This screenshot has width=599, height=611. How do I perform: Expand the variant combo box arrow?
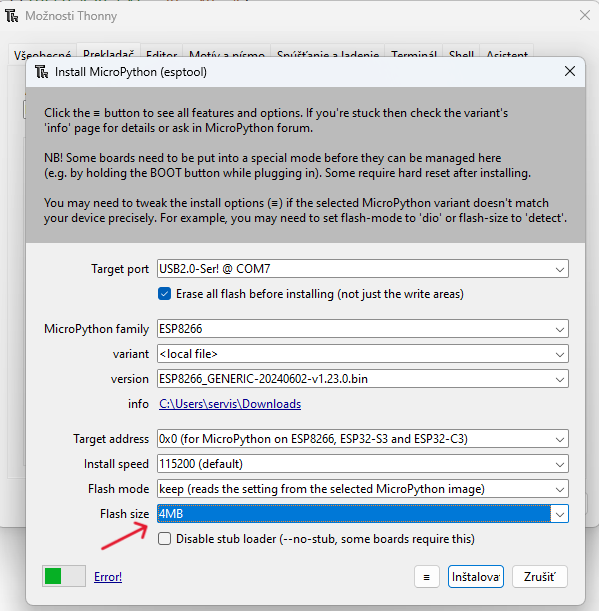point(560,354)
